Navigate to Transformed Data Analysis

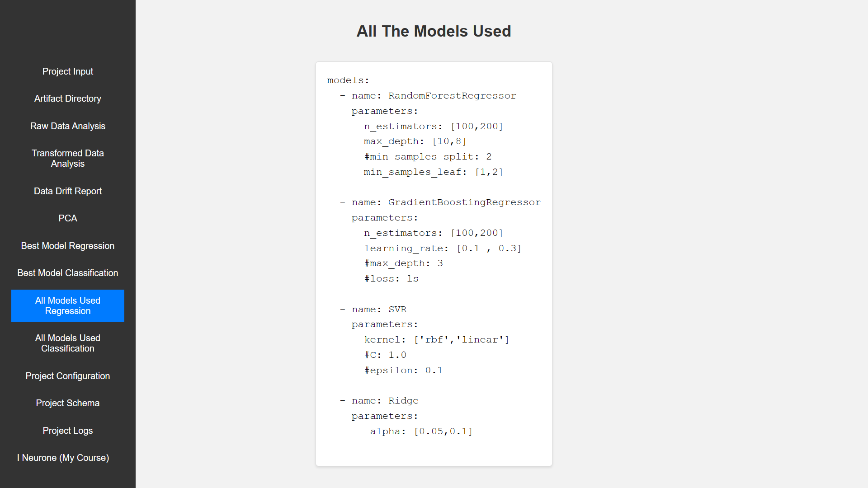67,158
